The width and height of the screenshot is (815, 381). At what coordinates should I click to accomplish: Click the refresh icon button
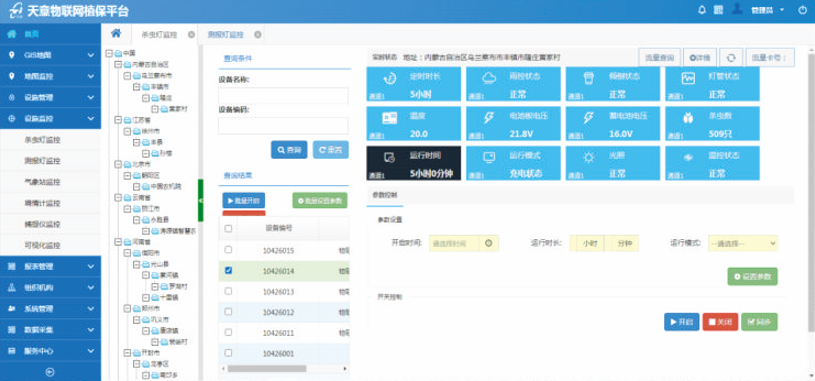click(x=731, y=58)
